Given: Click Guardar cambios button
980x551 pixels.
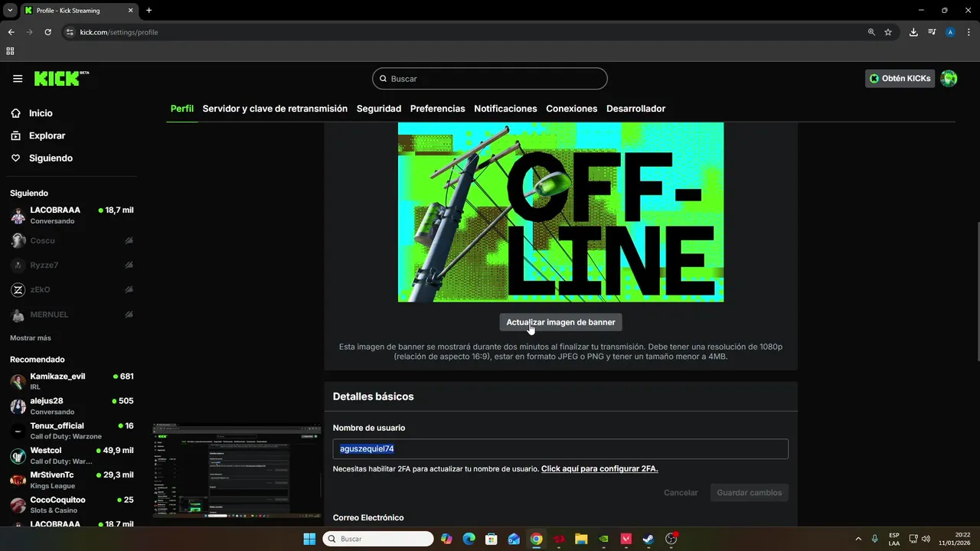Looking at the screenshot, I should (x=749, y=493).
